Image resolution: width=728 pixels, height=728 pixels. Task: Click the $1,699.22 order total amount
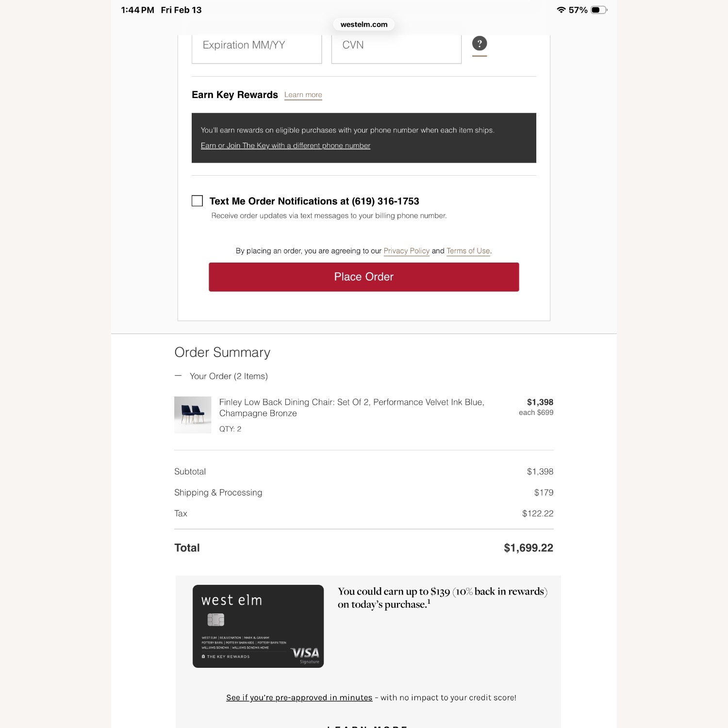pos(528,548)
